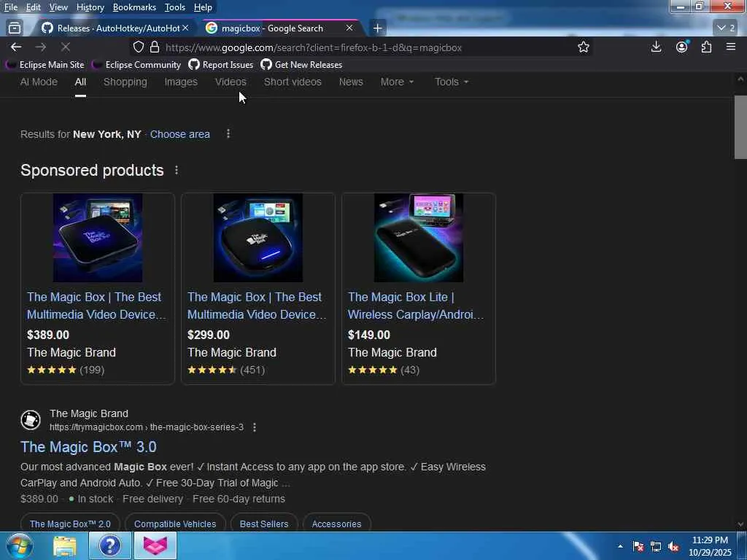Open Best Sellers sitelink chip
Viewport: 747px width, 560px height.
(x=264, y=524)
